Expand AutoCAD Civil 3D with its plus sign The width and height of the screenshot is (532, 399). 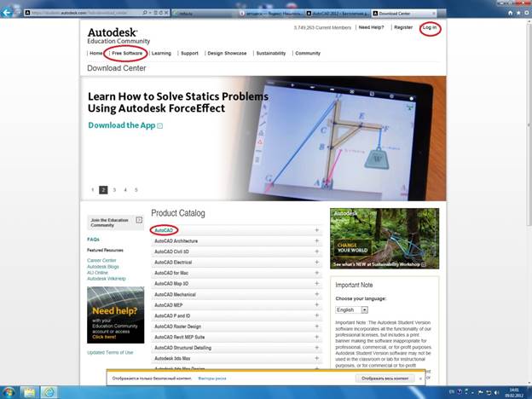coord(316,252)
